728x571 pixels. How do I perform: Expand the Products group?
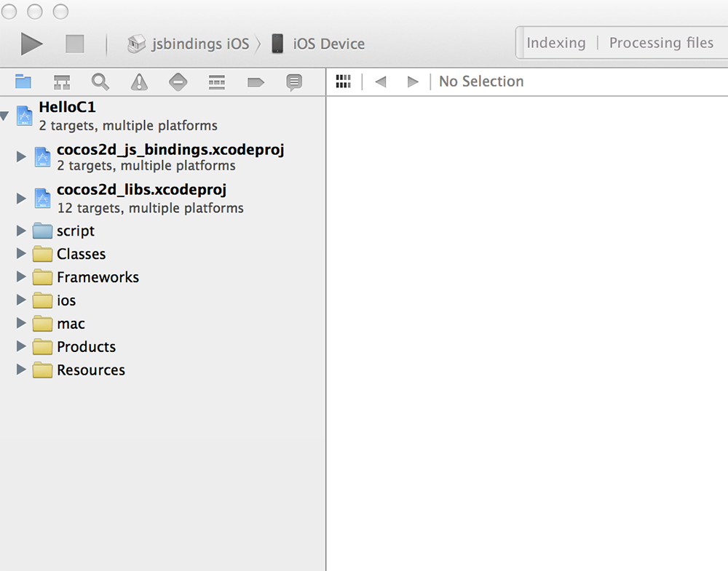click(21, 346)
